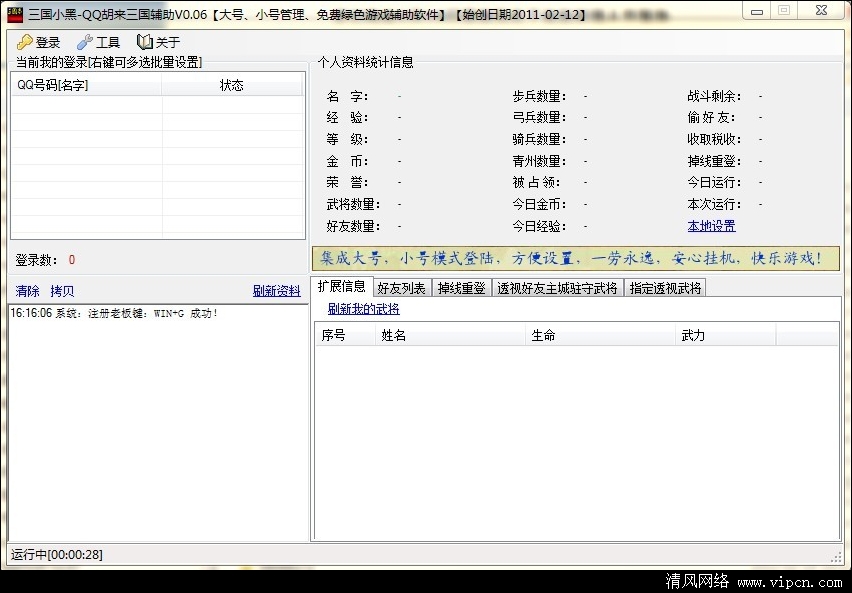Click the 拷贝 link to copy log
Image resolution: width=852 pixels, height=593 pixels.
tap(62, 291)
